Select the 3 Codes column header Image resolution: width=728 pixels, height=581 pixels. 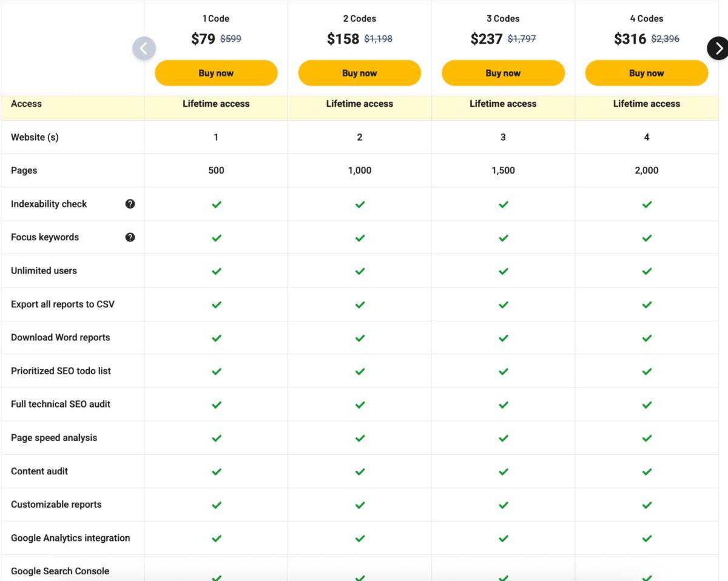(x=503, y=19)
